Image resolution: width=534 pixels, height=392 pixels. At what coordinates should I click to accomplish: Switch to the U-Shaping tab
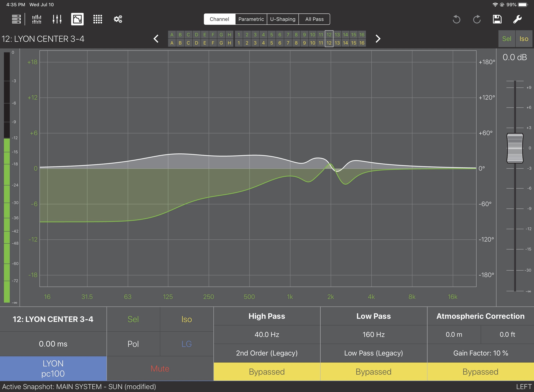click(x=283, y=19)
